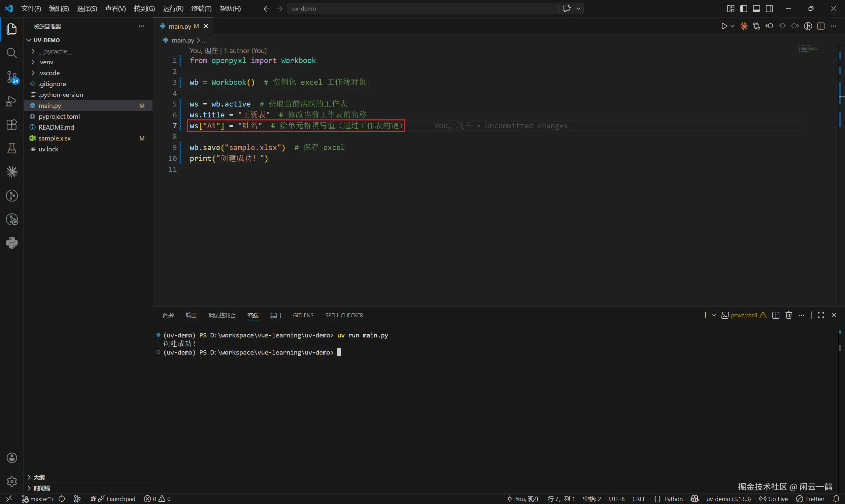Expand the 大纲 outline section

pyautogui.click(x=39, y=477)
